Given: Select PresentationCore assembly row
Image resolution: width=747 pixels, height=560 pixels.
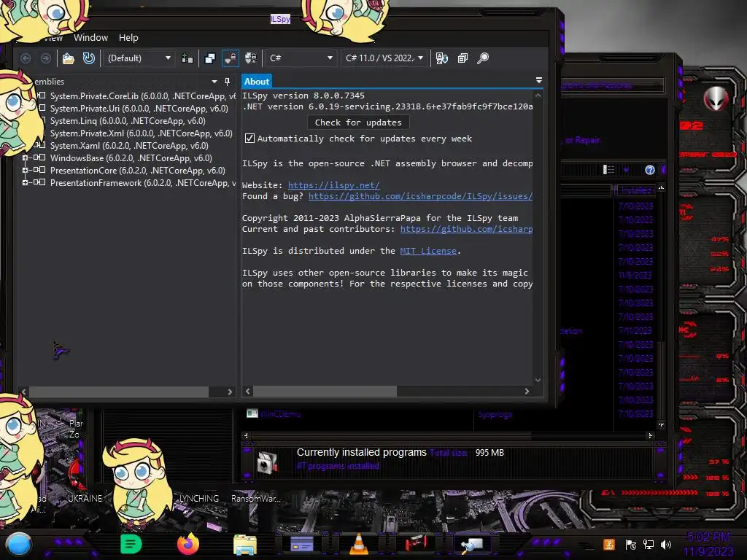Looking at the screenshot, I should [138, 171].
